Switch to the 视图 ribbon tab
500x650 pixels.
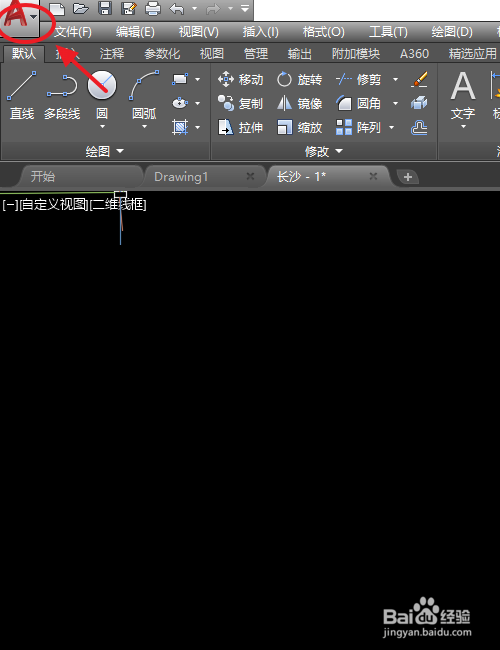(212, 53)
